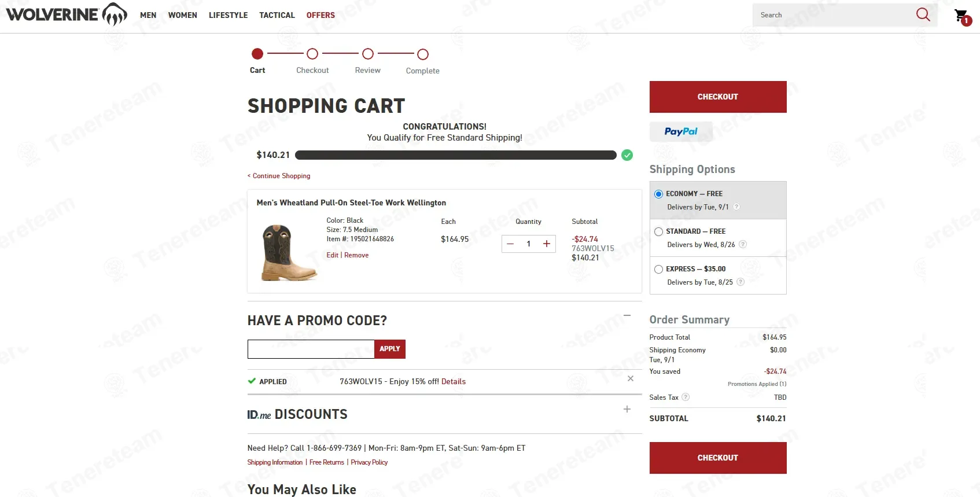
Task: Open the Offers menu
Action: coord(320,15)
